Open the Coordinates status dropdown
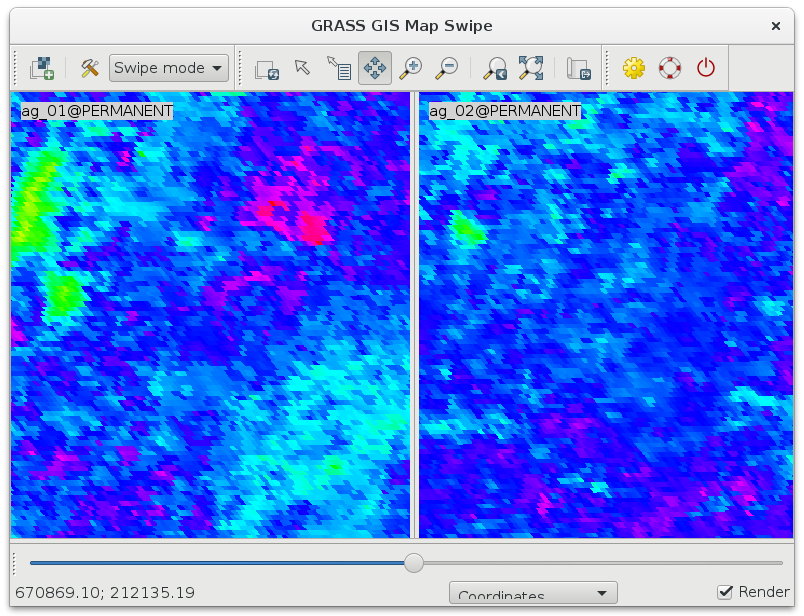Viewport: 804px width, 616px height. [533, 593]
